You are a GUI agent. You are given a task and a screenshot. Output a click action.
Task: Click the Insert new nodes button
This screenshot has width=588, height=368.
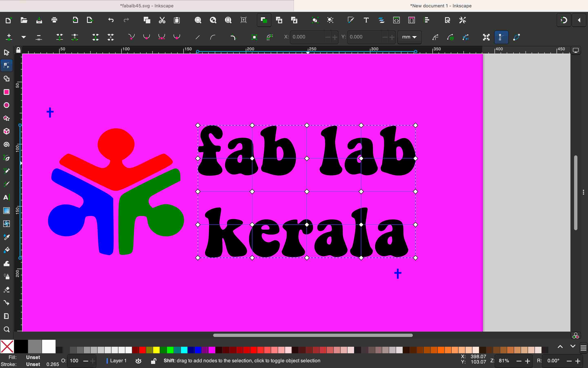pyautogui.click(x=9, y=37)
